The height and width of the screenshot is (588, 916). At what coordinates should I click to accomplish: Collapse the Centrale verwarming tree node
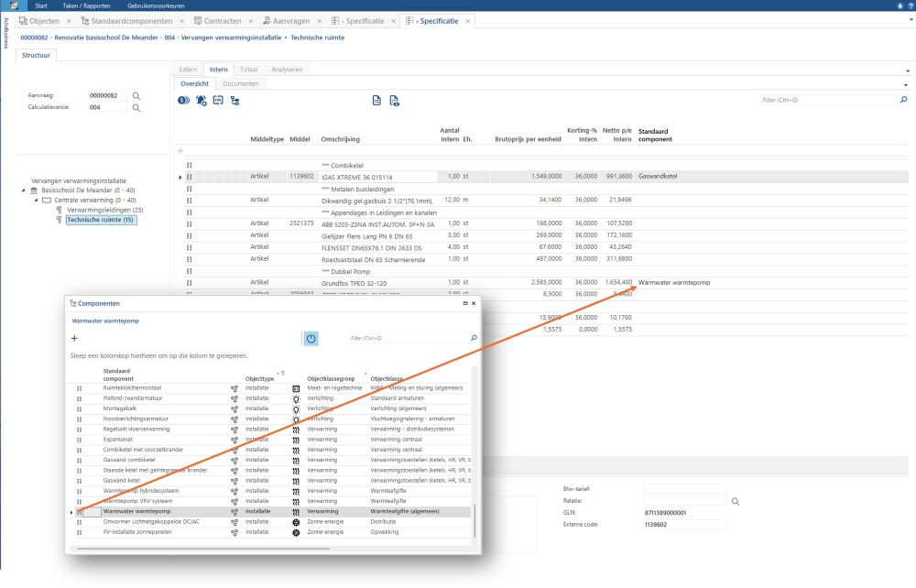pyautogui.click(x=37, y=201)
